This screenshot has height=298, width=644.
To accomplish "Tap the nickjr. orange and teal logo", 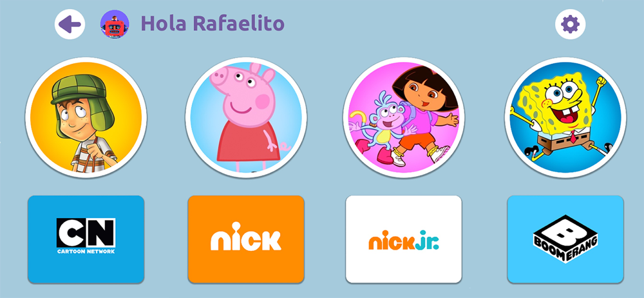I will pyautogui.click(x=404, y=241).
